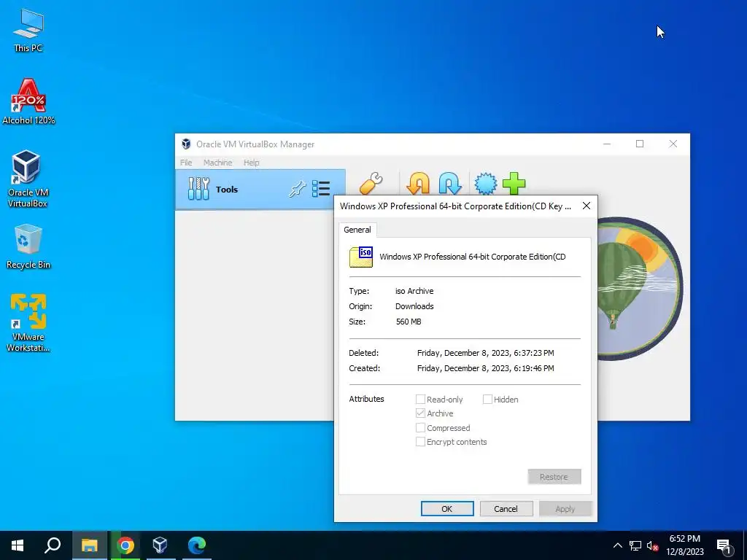Screen dimensions: 747x560
Task: Click the Deleted date value
Action: [485, 353]
